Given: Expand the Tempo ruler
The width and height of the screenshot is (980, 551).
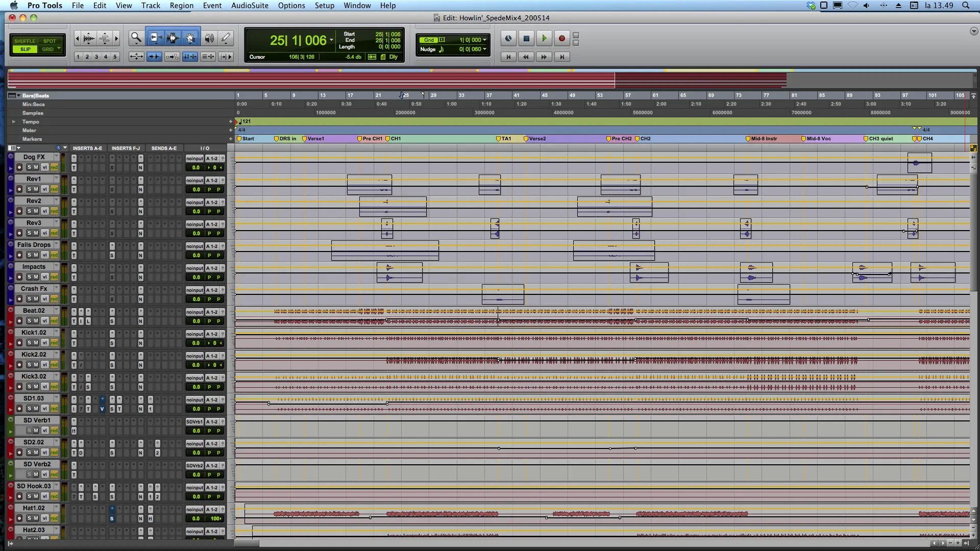Looking at the screenshot, I should (x=14, y=121).
